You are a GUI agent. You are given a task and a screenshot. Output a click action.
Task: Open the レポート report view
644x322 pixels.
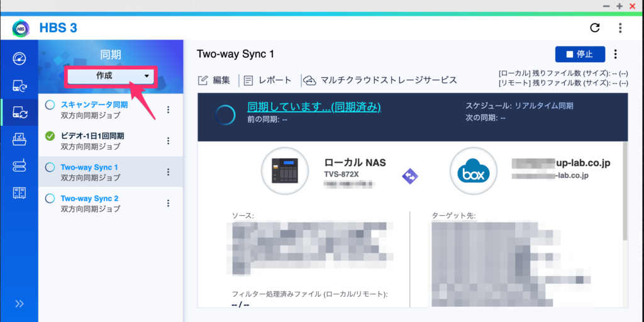click(x=267, y=80)
